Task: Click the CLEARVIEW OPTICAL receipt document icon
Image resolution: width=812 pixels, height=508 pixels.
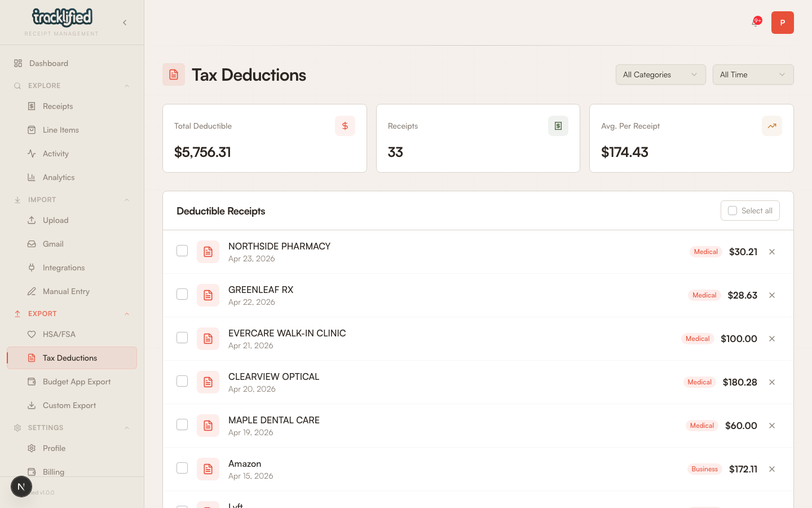Action: tap(208, 382)
